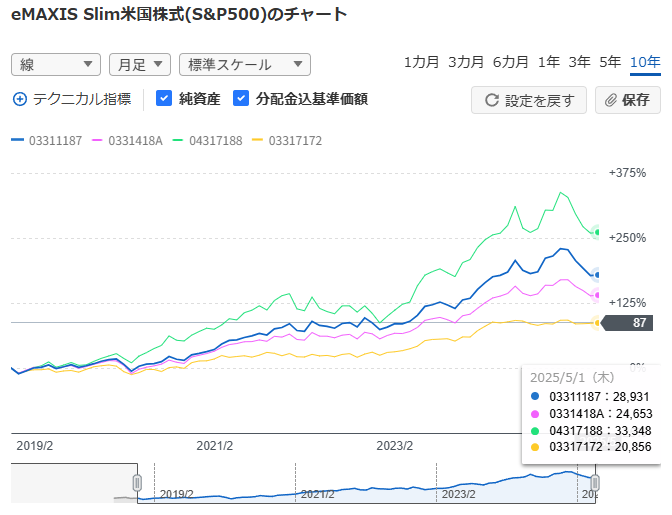Click the chart title eMAXIS Slim米国株式(S&P500)のチャート

point(179,15)
